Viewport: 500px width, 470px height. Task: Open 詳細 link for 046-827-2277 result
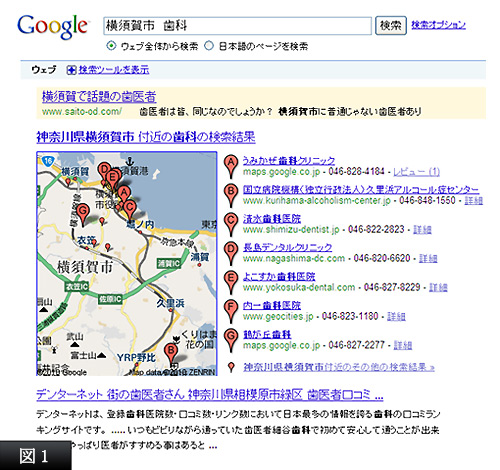click(x=403, y=346)
